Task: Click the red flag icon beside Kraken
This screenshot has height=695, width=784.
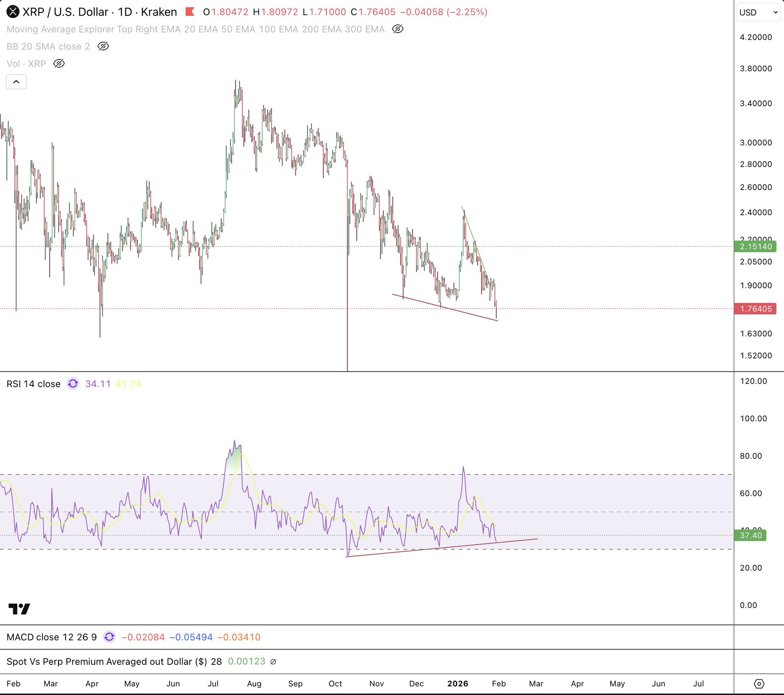Action: tap(189, 12)
